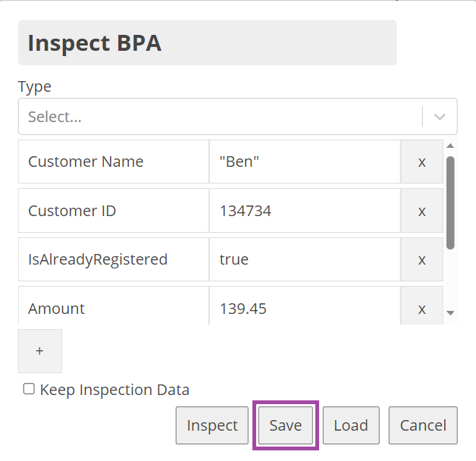Screen dimensions: 476x461
Task: Edit the Customer Name key field
Action: pyautogui.click(x=113, y=162)
